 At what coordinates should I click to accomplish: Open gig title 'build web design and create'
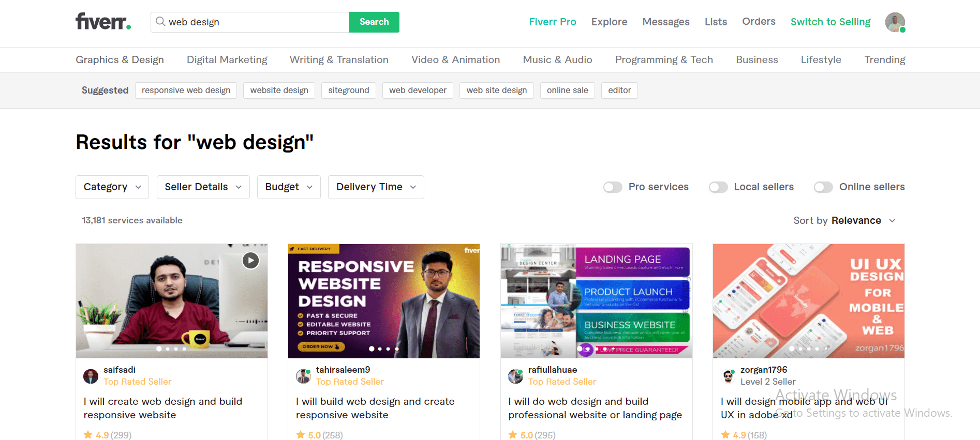[375, 408]
